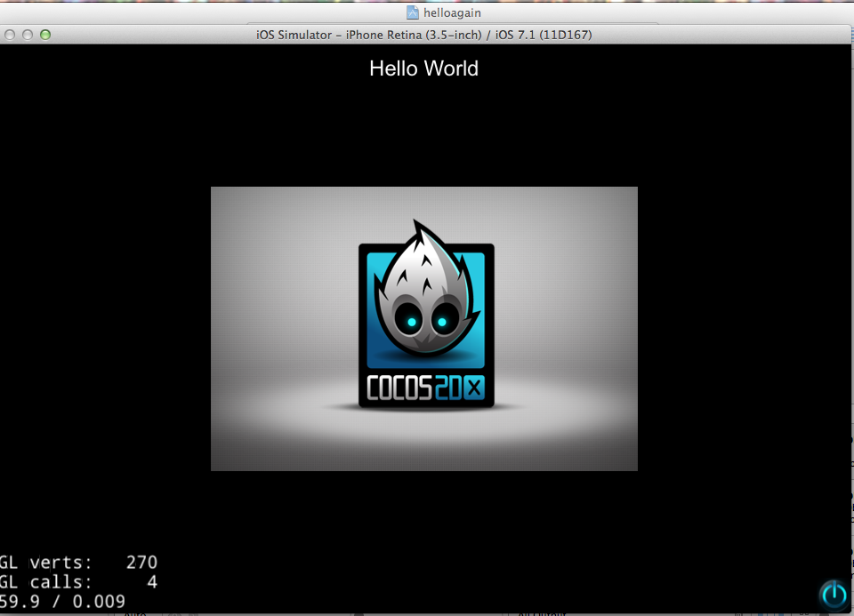
Task: Click the iOS Simulator window title text
Action: pos(423,35)
